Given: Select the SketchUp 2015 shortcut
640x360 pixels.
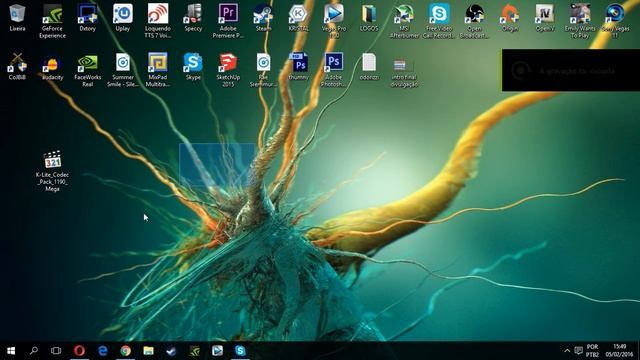Looking at the screenshot, I should 228,70.
